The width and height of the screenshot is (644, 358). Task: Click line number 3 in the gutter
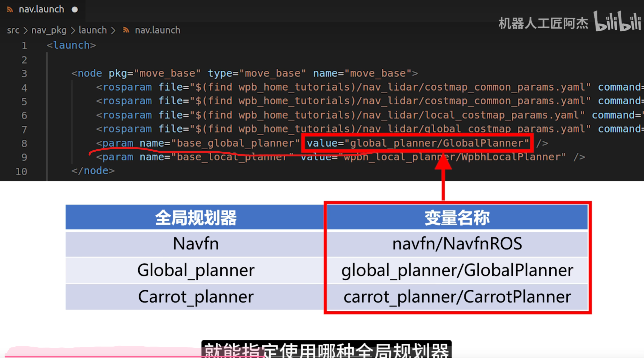(x=24, y=74)
